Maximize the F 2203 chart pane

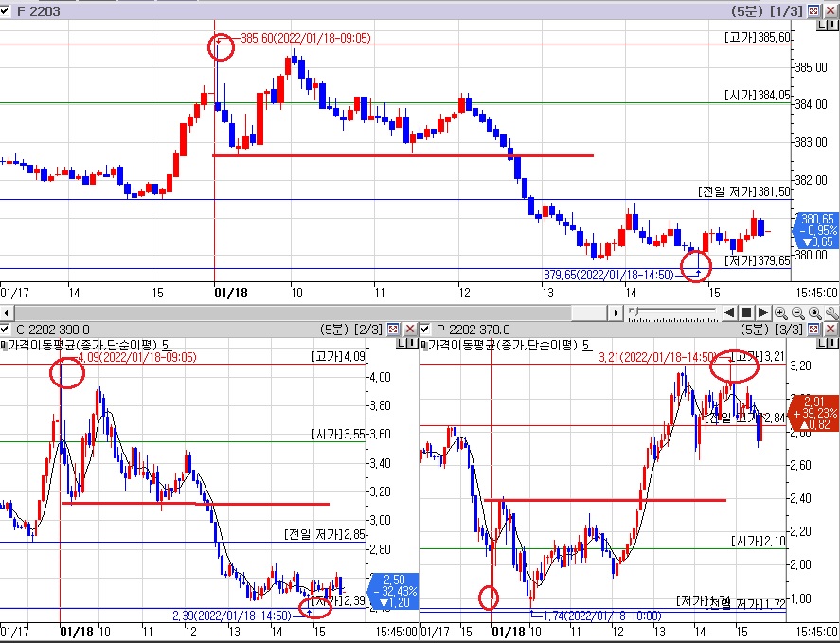(x=813, y=10)
